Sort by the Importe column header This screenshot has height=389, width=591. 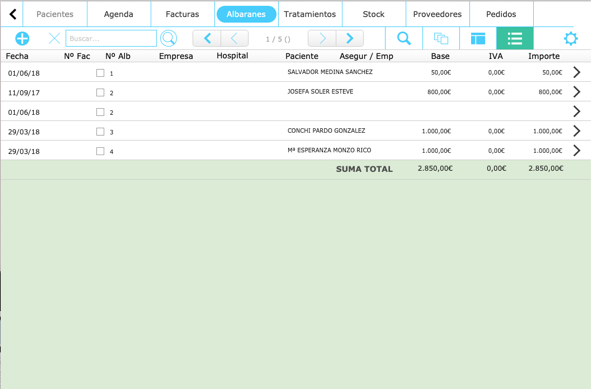pyautogui.click(x=544, y=56)
